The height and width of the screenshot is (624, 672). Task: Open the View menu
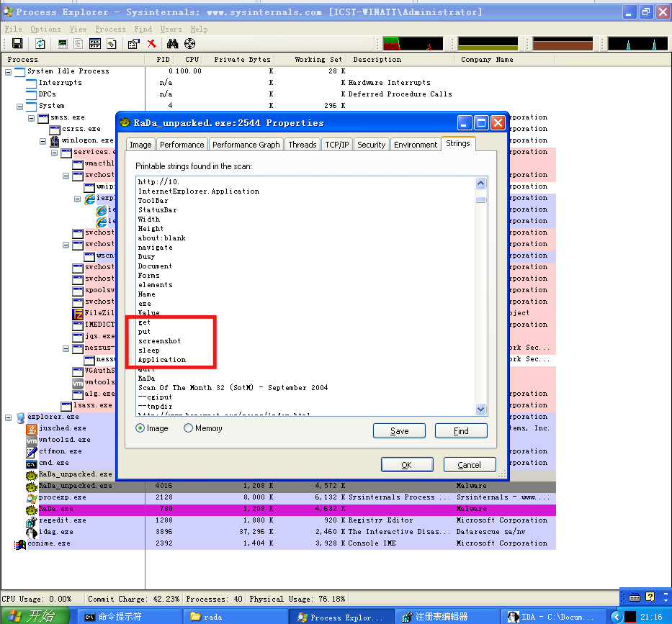pyautogui.click(x=78, y=29)
